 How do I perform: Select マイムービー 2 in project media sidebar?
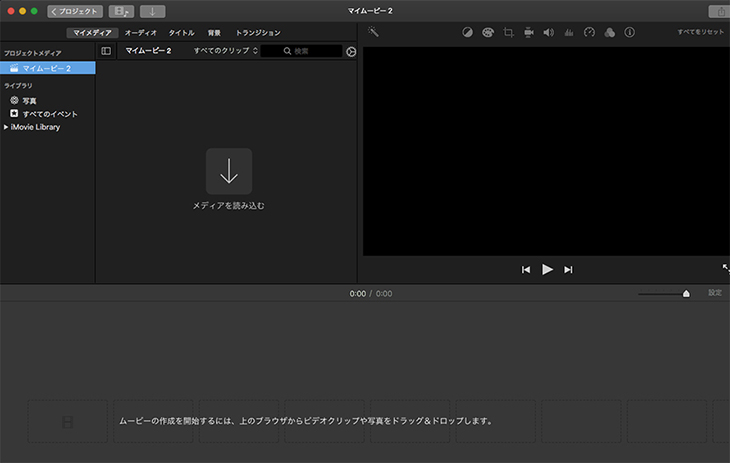pos(47,68)
